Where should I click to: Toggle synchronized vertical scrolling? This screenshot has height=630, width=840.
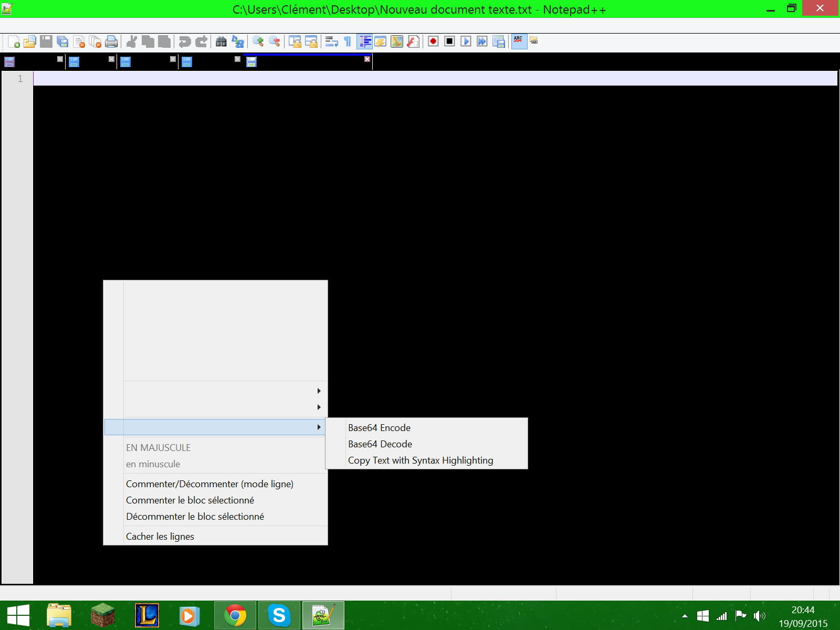click(x=295, y=41)
